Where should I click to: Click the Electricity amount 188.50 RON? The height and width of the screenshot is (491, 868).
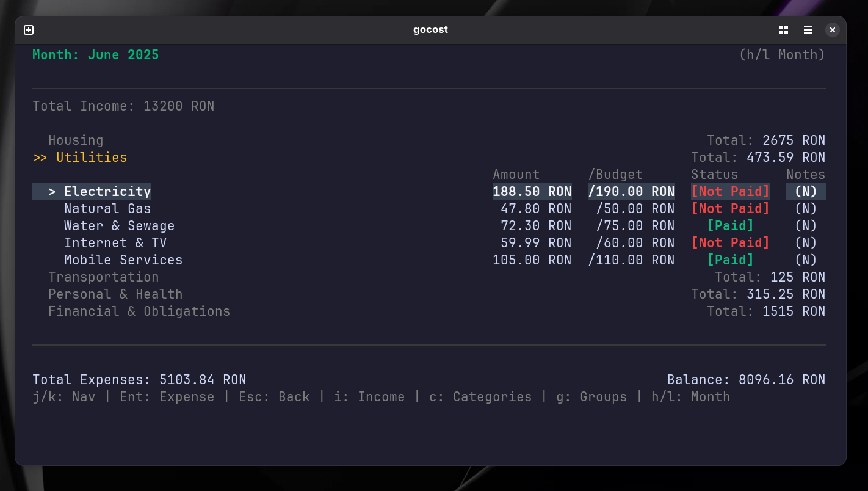[532, 192]
